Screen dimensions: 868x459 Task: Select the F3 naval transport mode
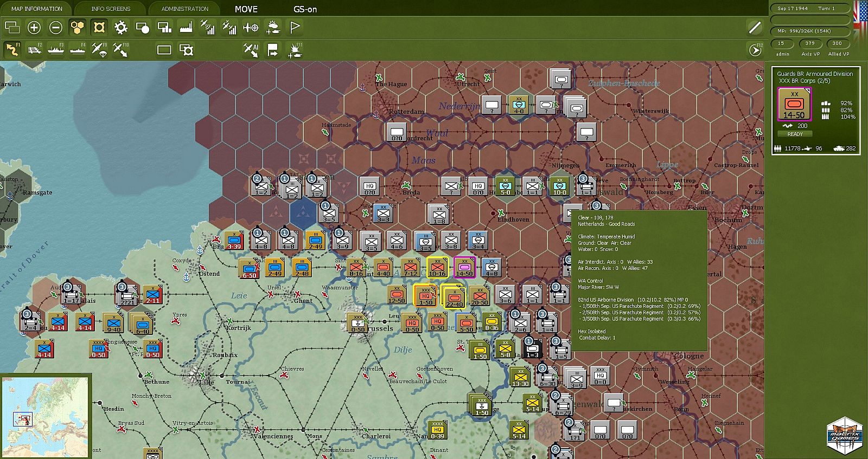[56, 50]
